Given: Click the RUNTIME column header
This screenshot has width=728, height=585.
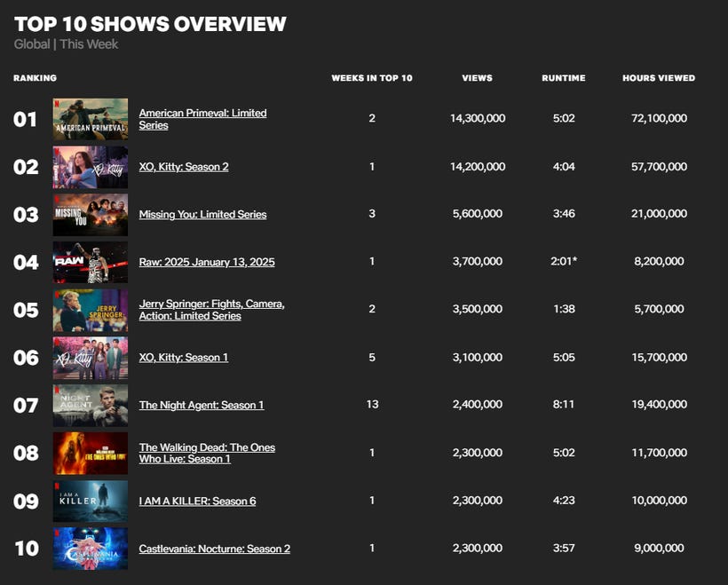Looking at the screenshot, I should point(564,78).
